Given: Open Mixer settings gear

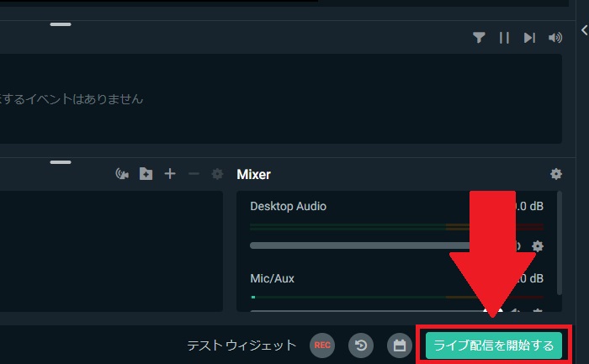Looking at the screenshot, I should [556, 174].
